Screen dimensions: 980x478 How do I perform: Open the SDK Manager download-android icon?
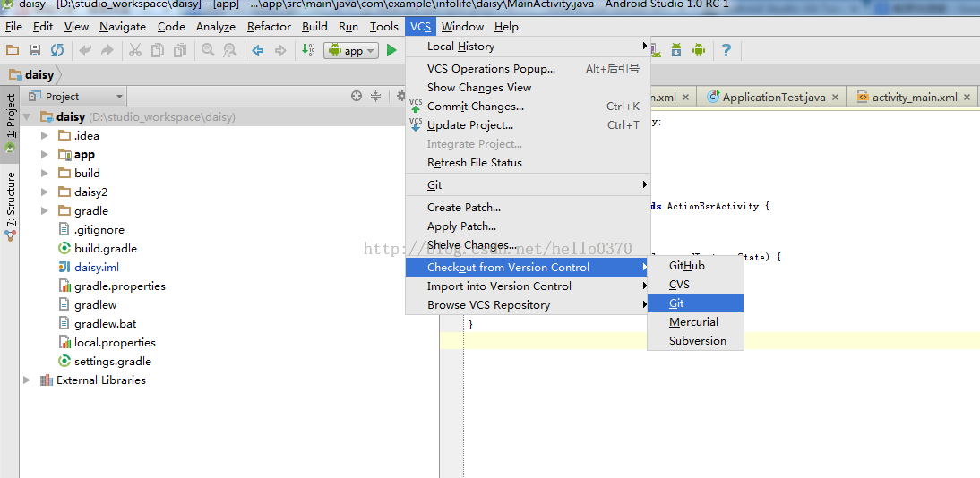pos(676,50)
